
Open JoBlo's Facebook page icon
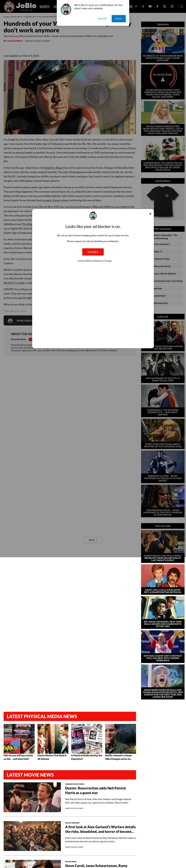(x=157, y=6)
